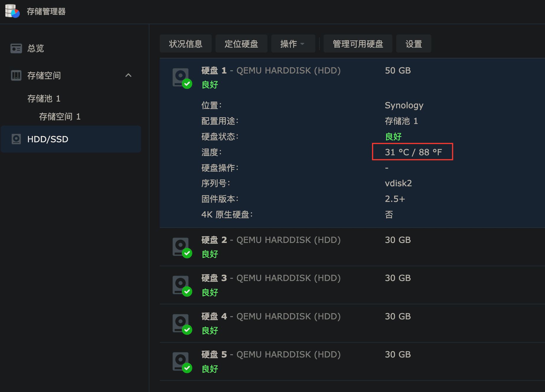
Task: Click the 50 GB capacity of 硬盘 1
Action: point(398,71)
